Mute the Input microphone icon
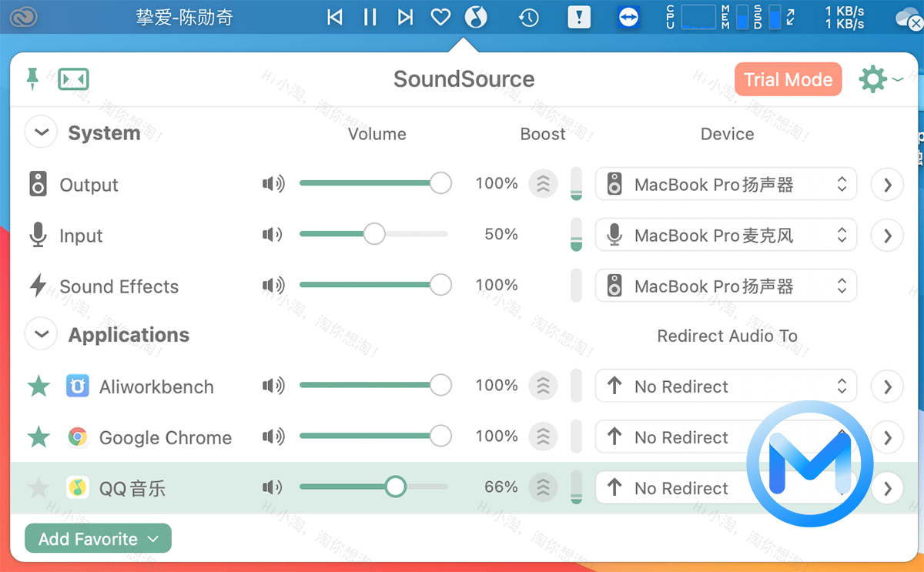924x572 pixels. pyautogui.click(x=272, y=235)
